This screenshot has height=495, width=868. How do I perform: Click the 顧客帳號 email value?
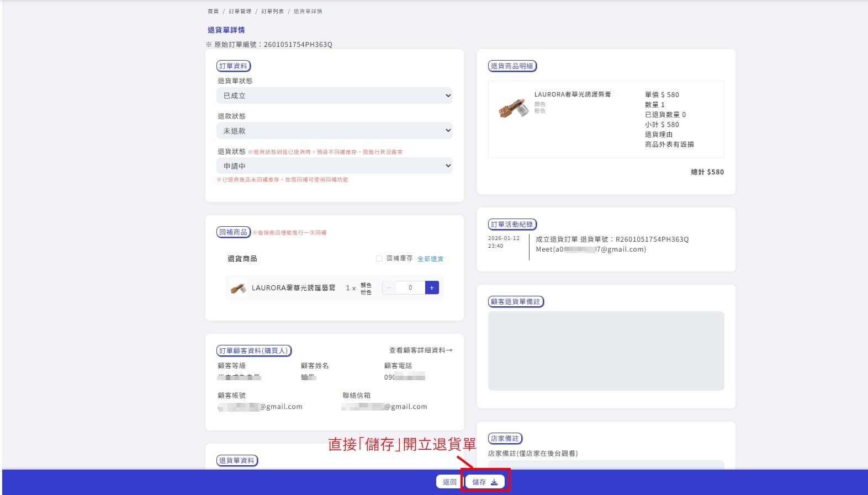(260, 407)
